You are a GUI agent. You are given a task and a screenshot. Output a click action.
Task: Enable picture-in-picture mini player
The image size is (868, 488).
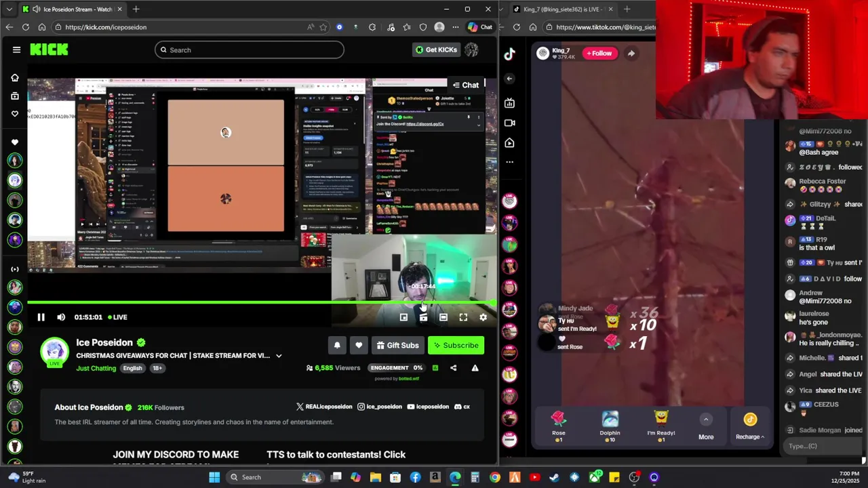(x=403, y=317)
